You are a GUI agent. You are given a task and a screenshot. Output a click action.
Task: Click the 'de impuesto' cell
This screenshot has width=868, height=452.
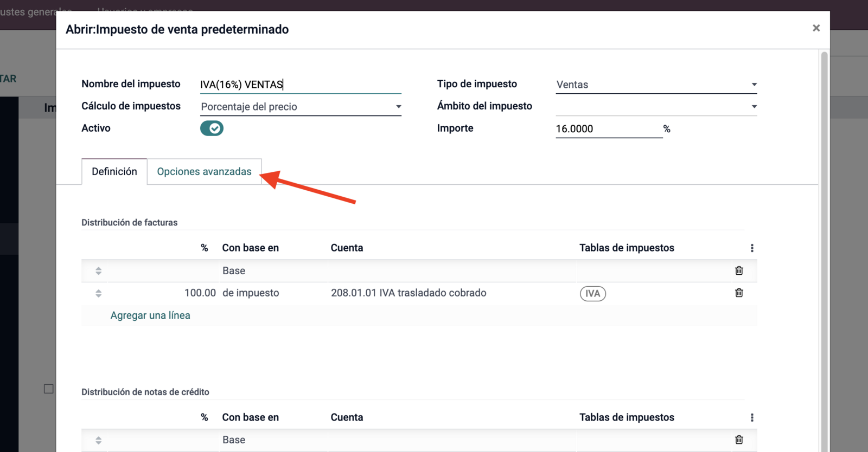(251, 293)
